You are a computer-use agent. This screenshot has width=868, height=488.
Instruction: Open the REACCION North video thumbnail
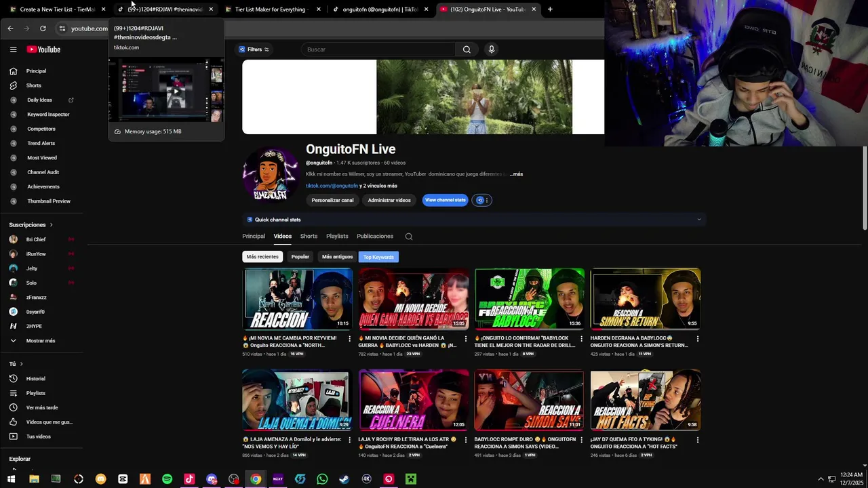click(x=298, y=299)
